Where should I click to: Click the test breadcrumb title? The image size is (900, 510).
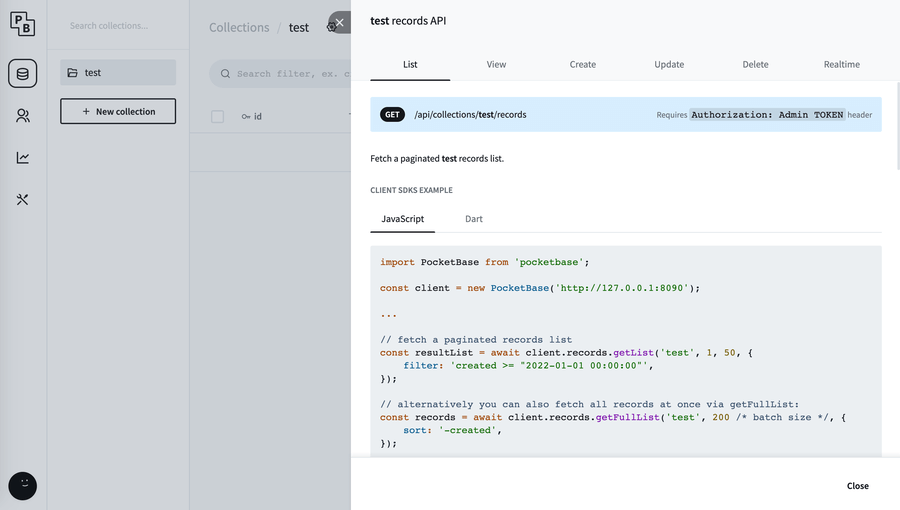tap(298, 28)
